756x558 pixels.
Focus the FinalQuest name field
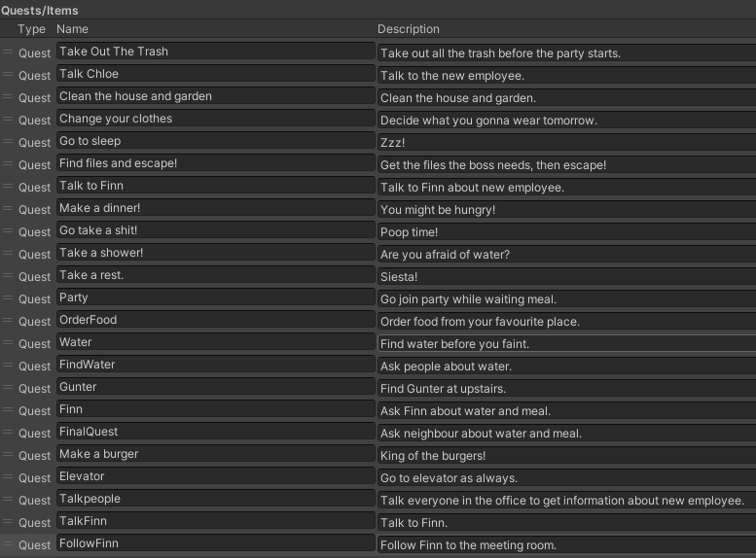[215, 433]
